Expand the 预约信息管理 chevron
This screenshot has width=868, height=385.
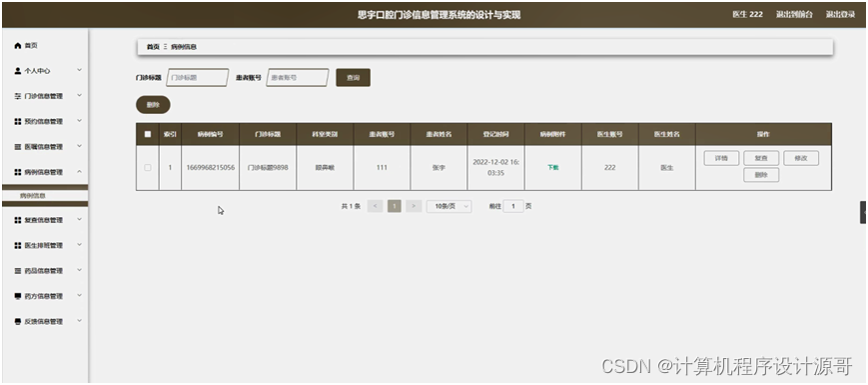click(79, 121)
